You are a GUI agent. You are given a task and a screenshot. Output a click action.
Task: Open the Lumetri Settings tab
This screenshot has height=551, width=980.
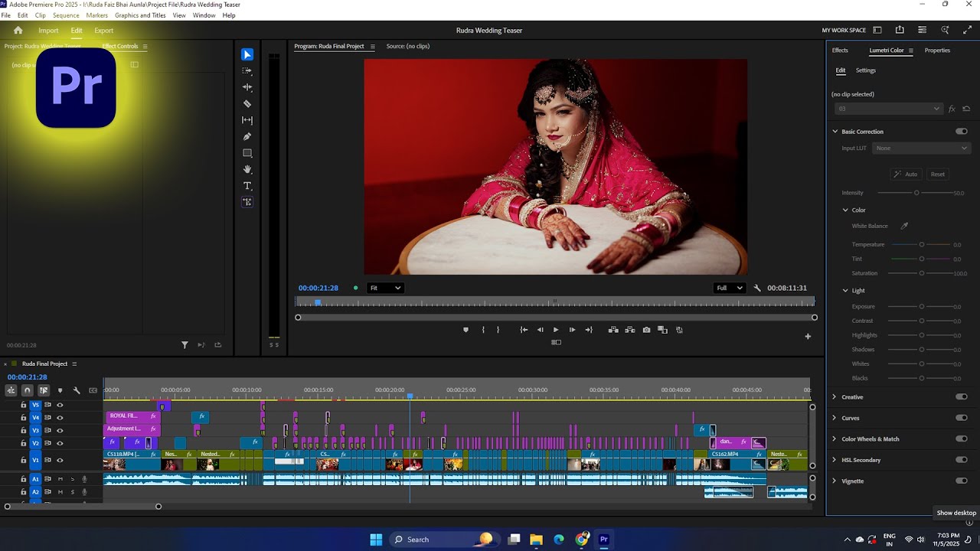pos(866,70)
